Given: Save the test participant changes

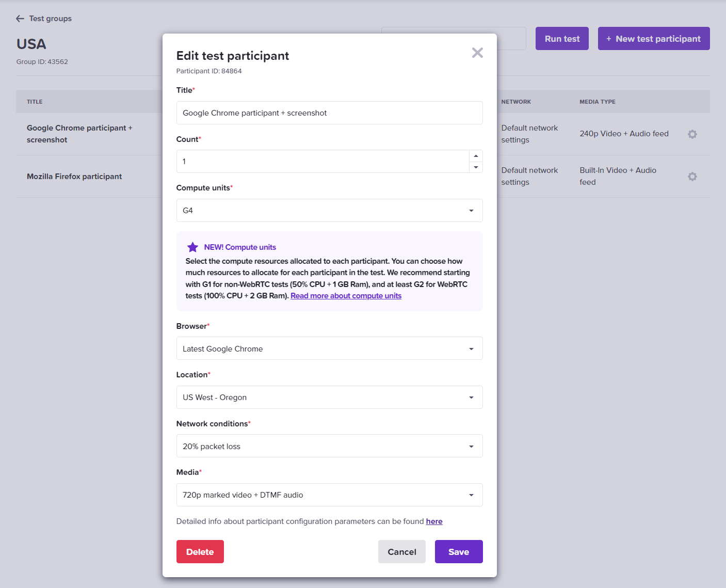Looking at the screenshot, I should click(458, 551).
